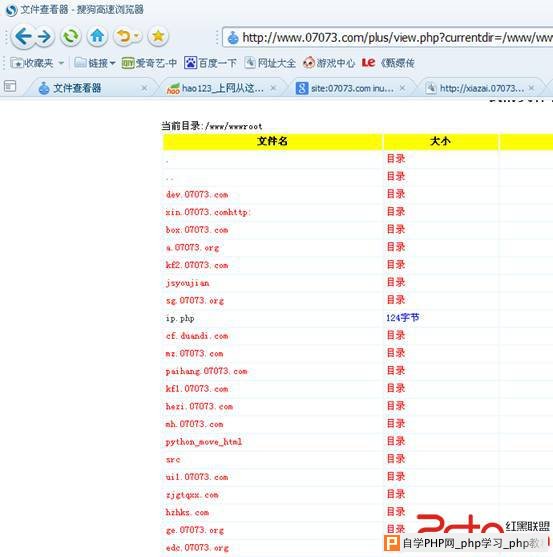Viewport: 553px width, 557px height.
Task: Go to the home page via the house icon
Action: [97, 36]
